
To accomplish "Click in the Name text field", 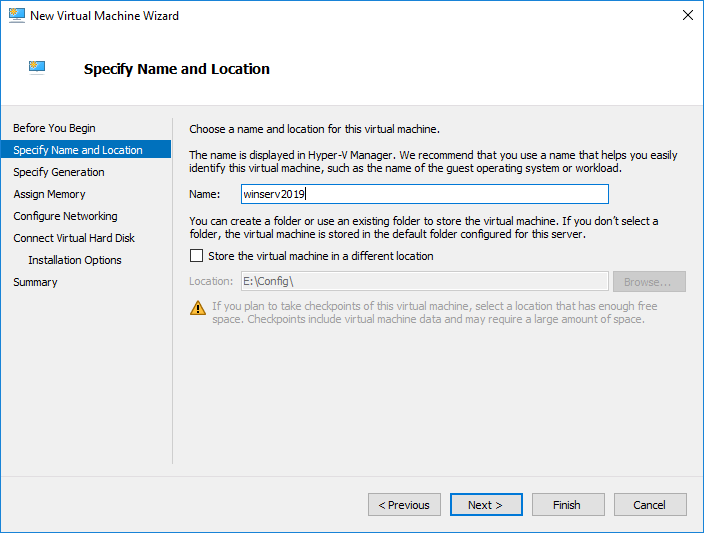I will (x=424, y=194).
